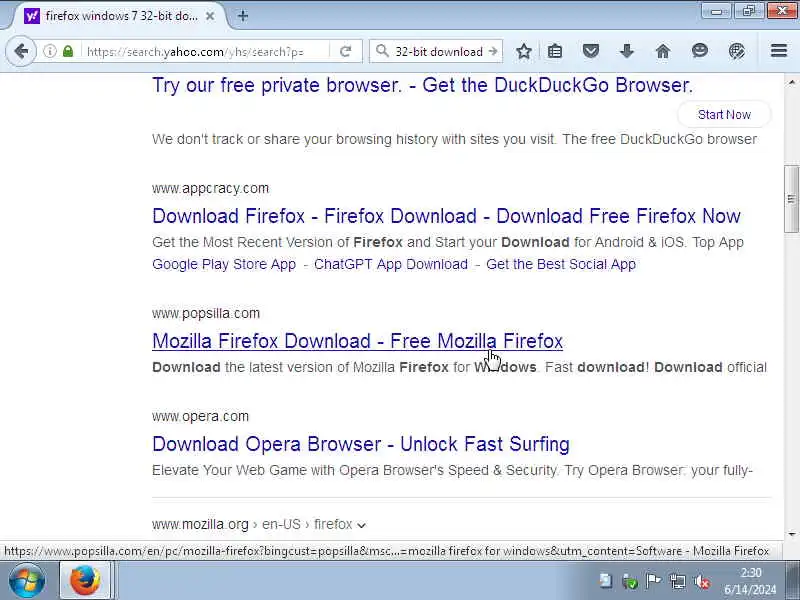Open Download Opera Browser - Unlock Fast Surfing
The width and height of the screenshot is (800, 600).
[361, 444]
